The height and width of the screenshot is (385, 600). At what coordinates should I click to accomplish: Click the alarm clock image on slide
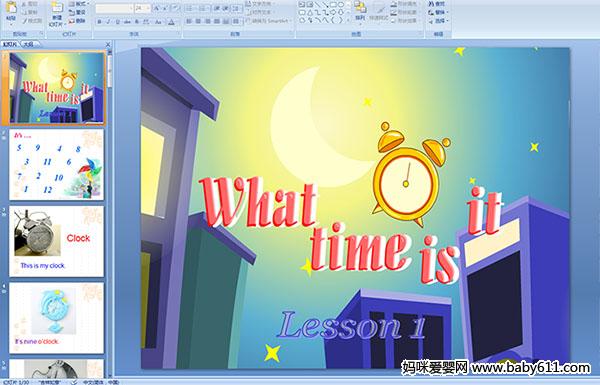[x=411, y=174]
